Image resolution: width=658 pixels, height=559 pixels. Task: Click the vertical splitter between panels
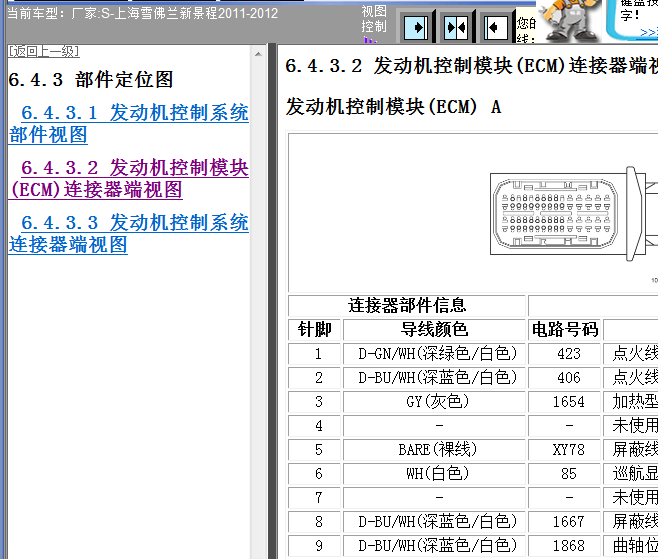point(272,301)
